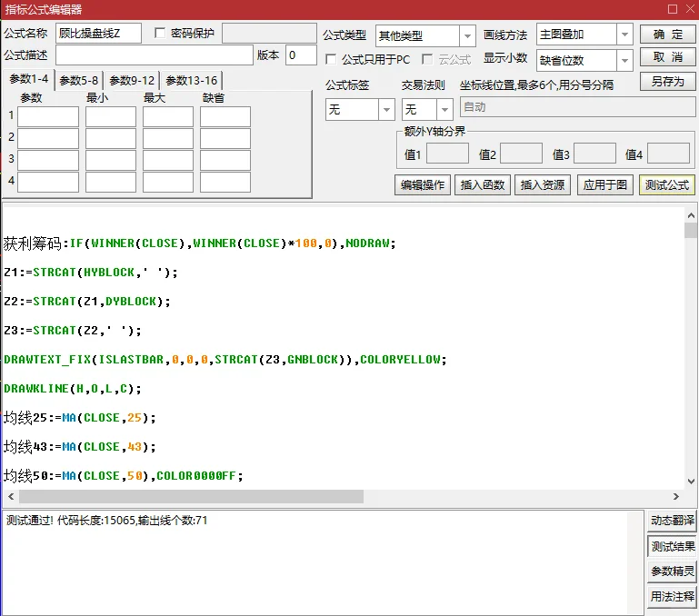699x616 pixels.
Task: Open the 画线方法 dropdown
Action: [x=624, y=35]
